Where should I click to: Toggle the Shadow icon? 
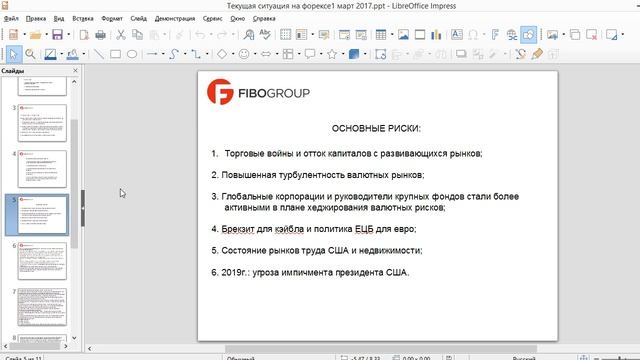click(x=461, y=54)
